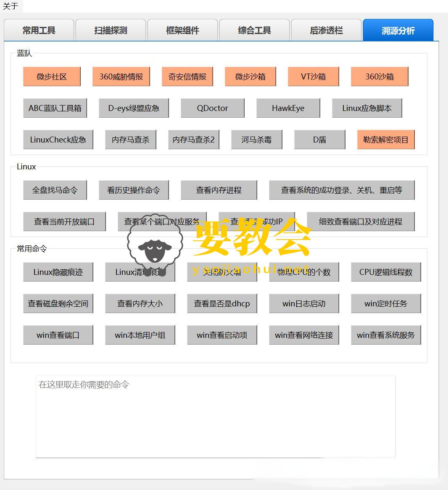This screenshot has width=448, height=490.
Task: Select 查看内存进程 command
Action: (219, 190)
